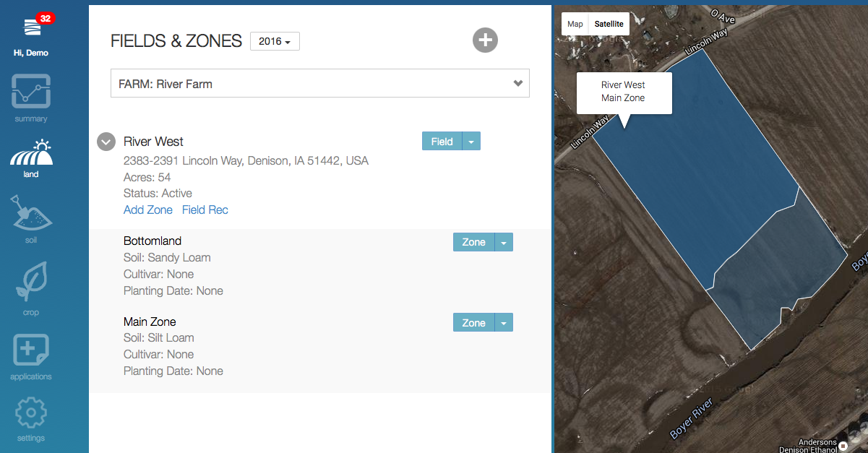
Task: Click the round plus add field icon
Action: [x=485, y=40]
